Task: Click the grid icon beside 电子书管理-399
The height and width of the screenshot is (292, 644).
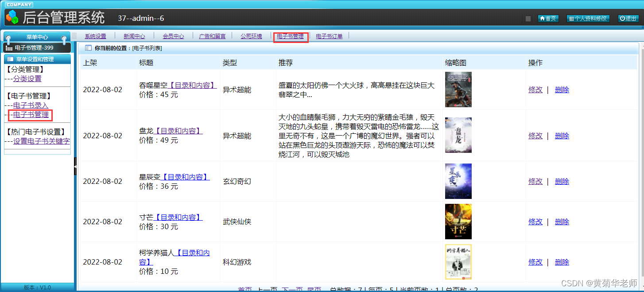Action: 9,48
